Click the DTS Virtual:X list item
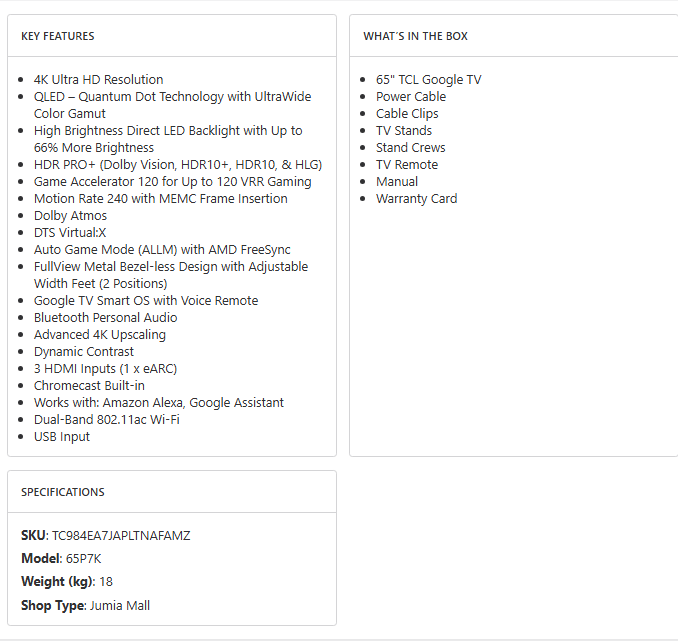Screen dimensions: 678x641 (70, 232)
